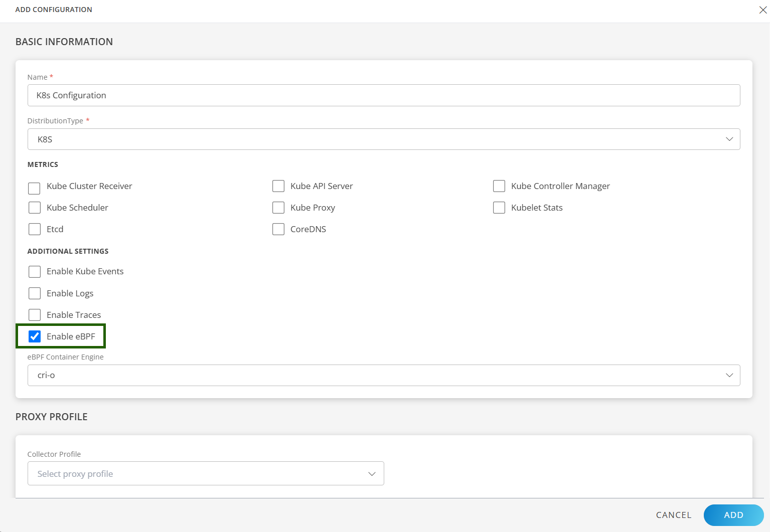Check the Etcd metrics option
Viewport: 770px width, 532px height.
pos(35,229)
